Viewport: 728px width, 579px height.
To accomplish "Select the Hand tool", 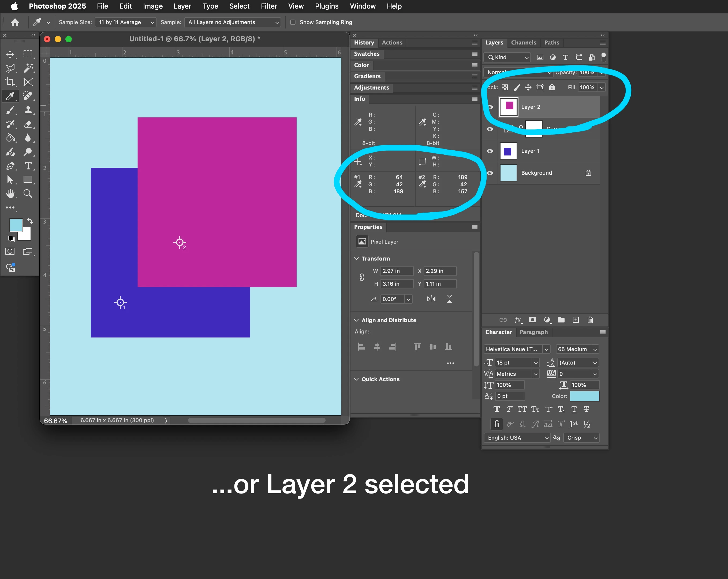I will pyautogui.click(x=10, y=194).
